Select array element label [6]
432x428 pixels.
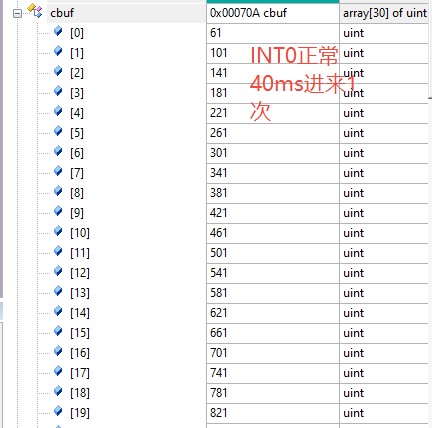pyautogui.click(x=77, y=153)
